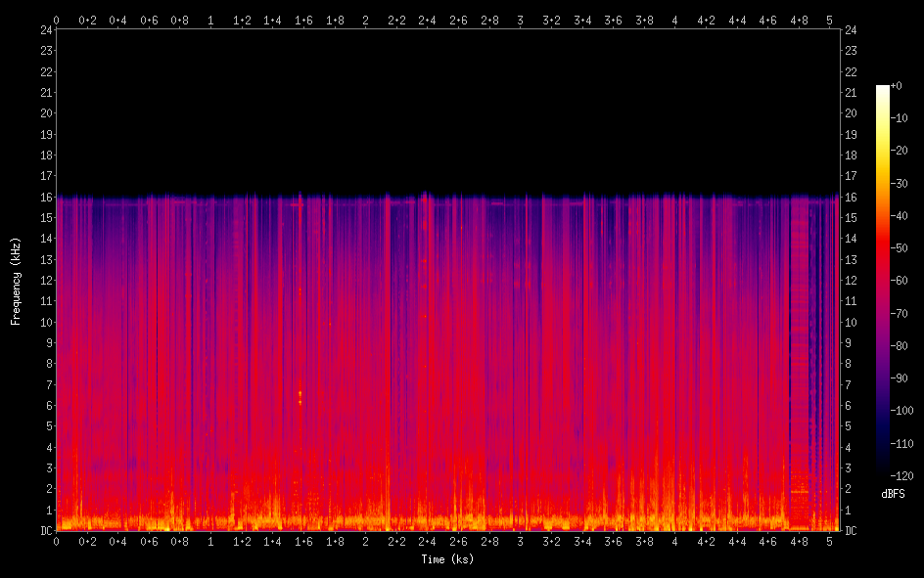Click the dBFS label under the color bar
The image size is (924, 578).
click(x=893, y=495)
